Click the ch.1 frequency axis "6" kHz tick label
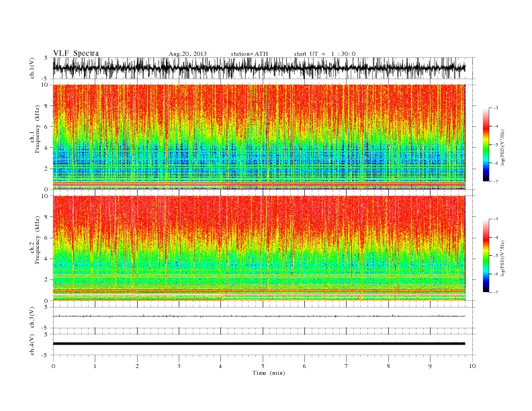532x411 pixels. coord(46,127)
